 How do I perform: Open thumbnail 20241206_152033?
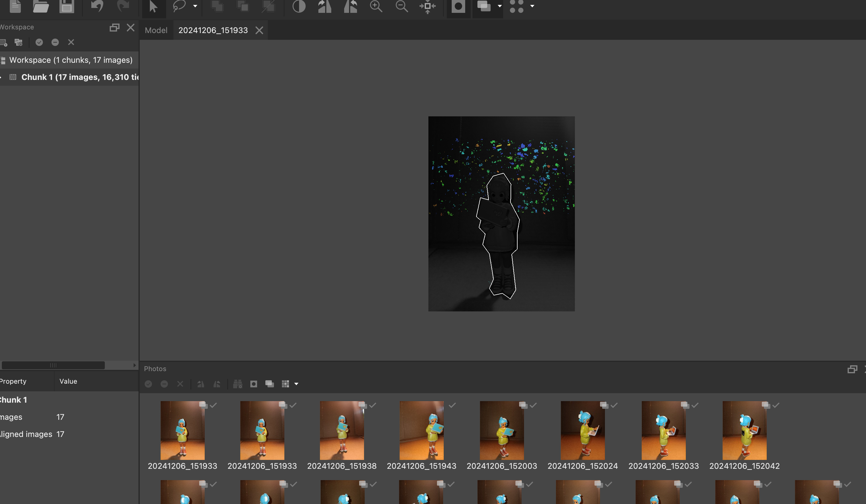(663, 431)
